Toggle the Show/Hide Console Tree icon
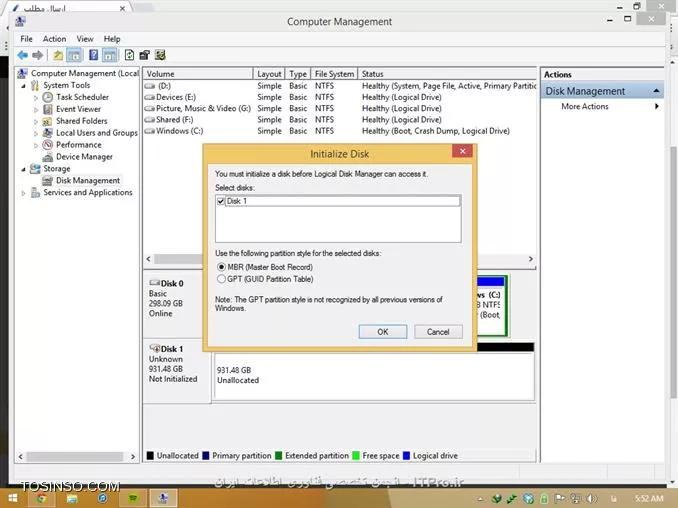This screenshot has height=508, width=678. [75, 55]
